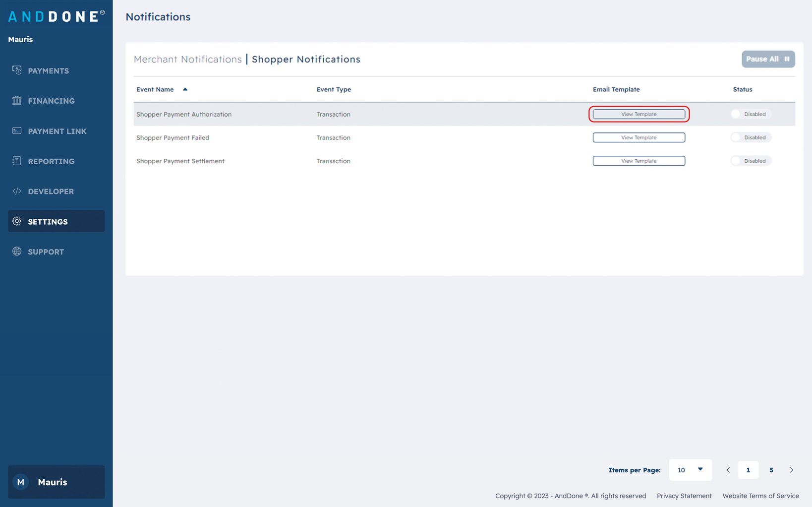Click the Pause All icon button
The image size is (812, 507).
click(787, 59)
